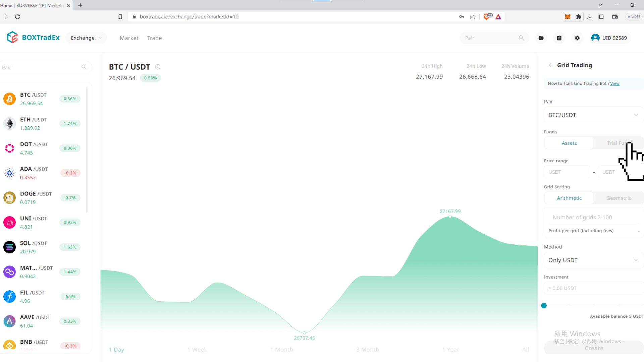The image size is (644, 362).
Task: Click the BOXTradEx logo icon
Action: (x=12, y=38)
